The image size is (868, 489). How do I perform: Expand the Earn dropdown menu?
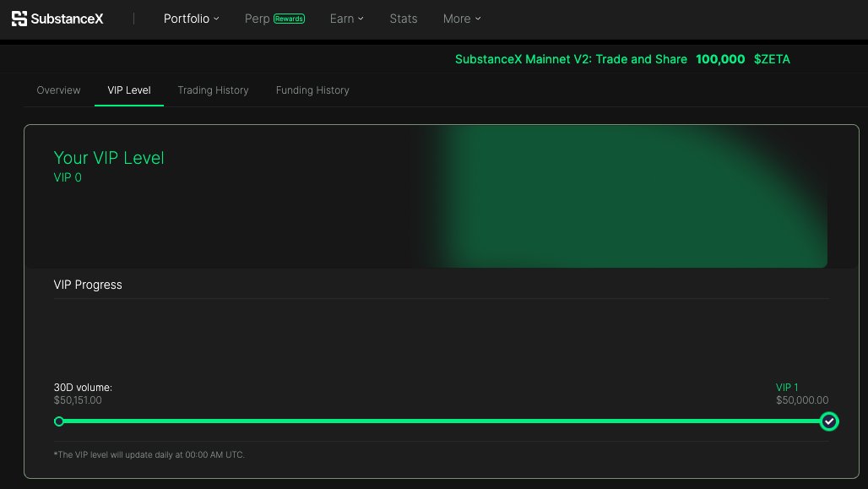tap(346, 19)
